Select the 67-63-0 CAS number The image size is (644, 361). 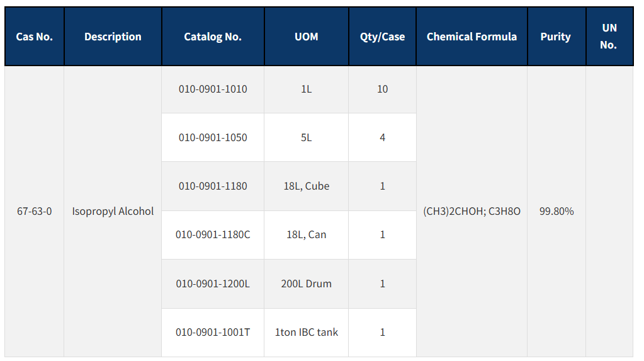pyautogui.click(x=35, y=211)
